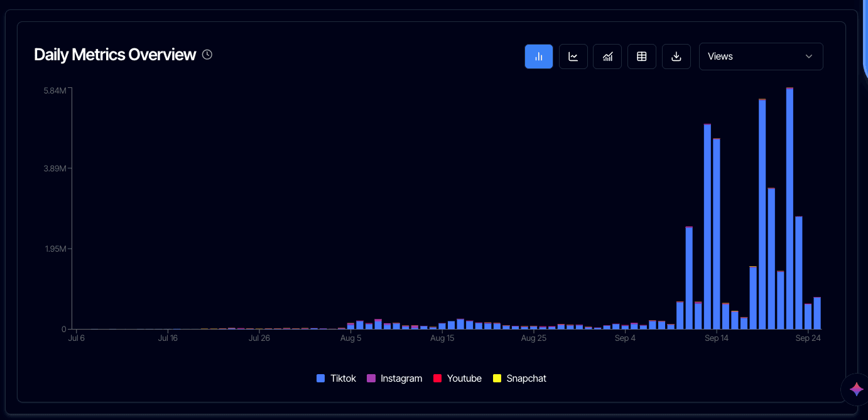Click the Sep 24 x-axis label
Viewport: 868px width, 420px height.
(x=808, y=338)
